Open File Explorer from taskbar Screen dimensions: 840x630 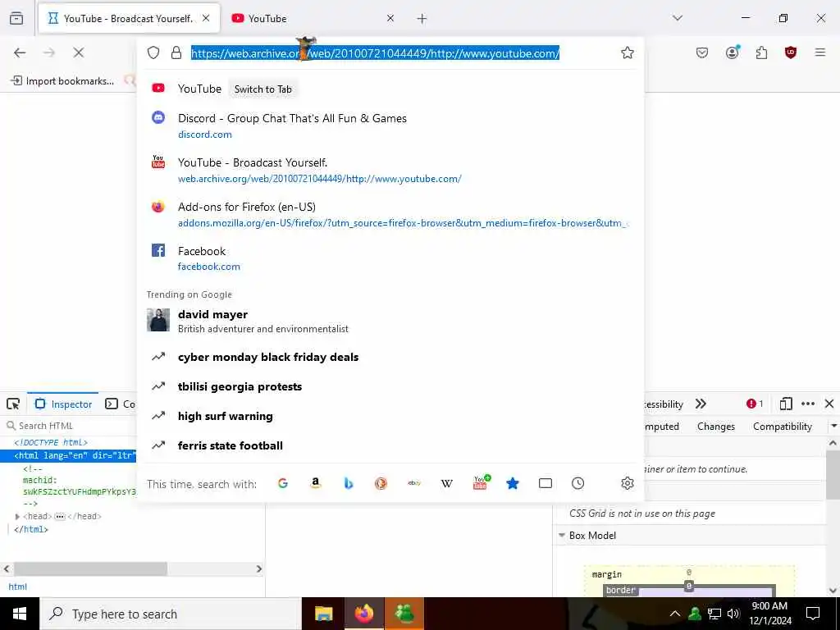coord(323,614)
